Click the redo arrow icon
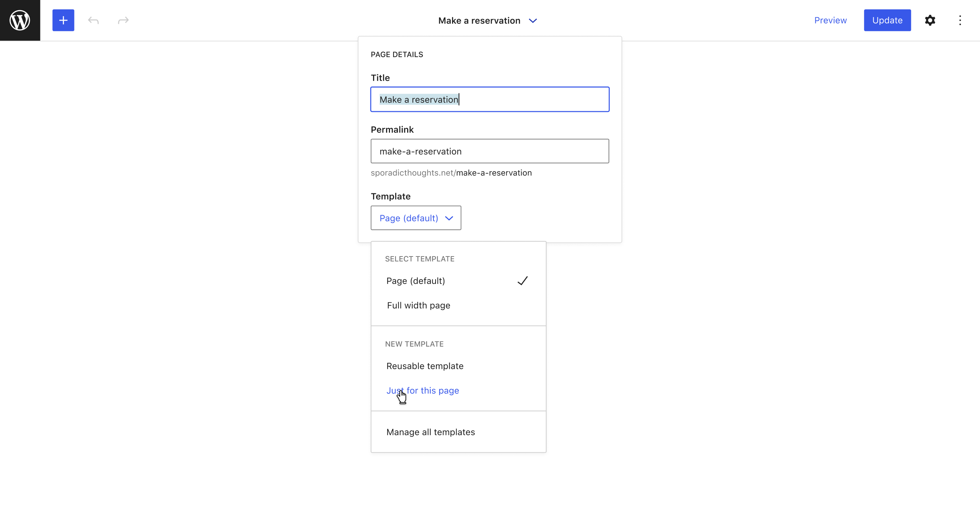 (x=123, y=20)
